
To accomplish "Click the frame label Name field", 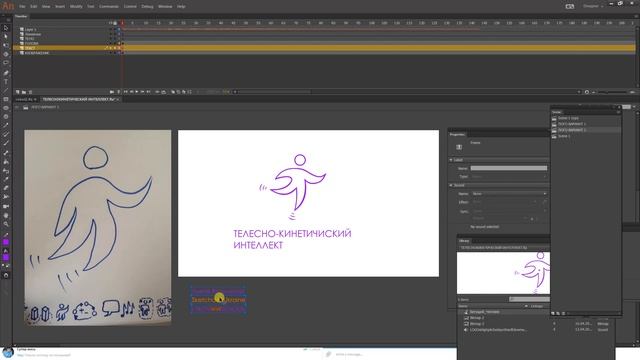I will tap(509, 168).
